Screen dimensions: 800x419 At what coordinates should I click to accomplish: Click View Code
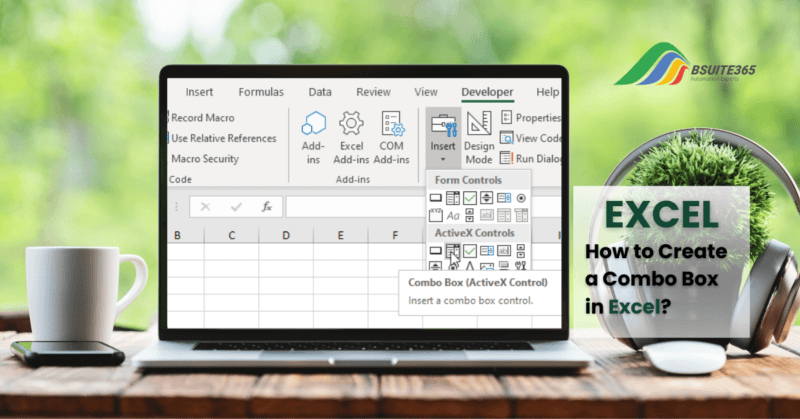click(x=530, y=138)
